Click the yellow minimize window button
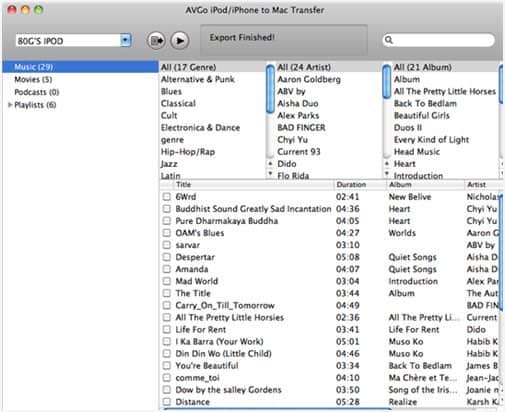Screen dimensions: 505x412 (x=25, y=9)
